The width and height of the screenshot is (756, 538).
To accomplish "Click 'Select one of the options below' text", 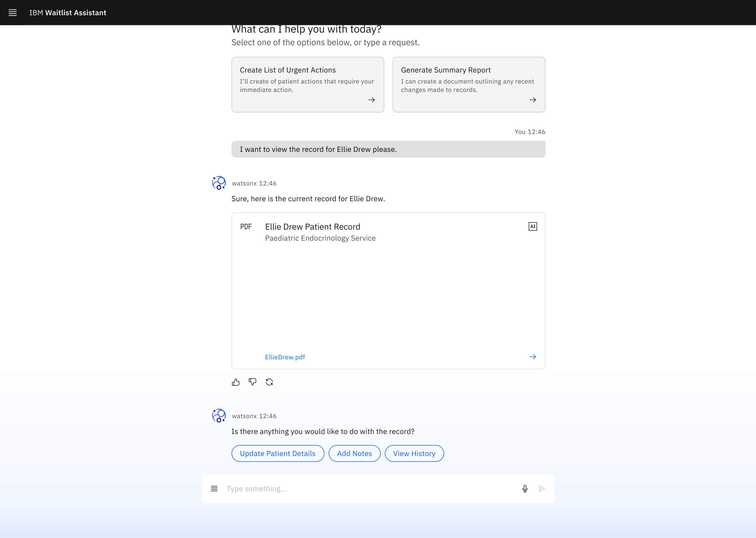I will click(326, 42).
